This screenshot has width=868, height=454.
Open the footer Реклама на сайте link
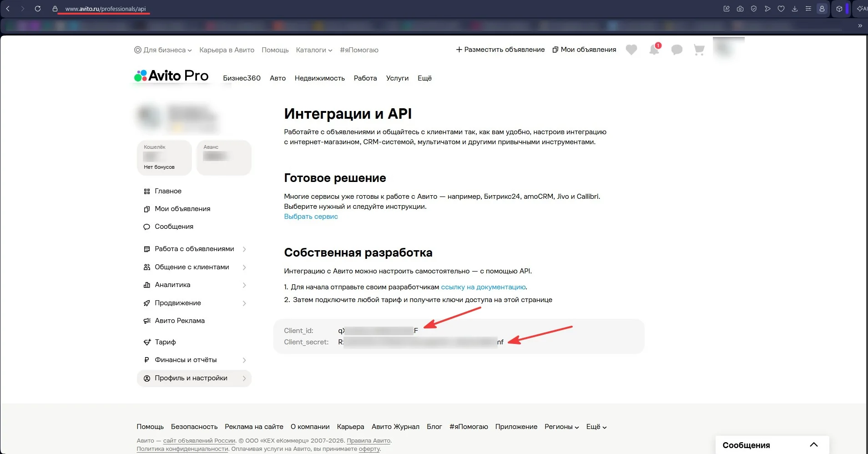[254, 427]
